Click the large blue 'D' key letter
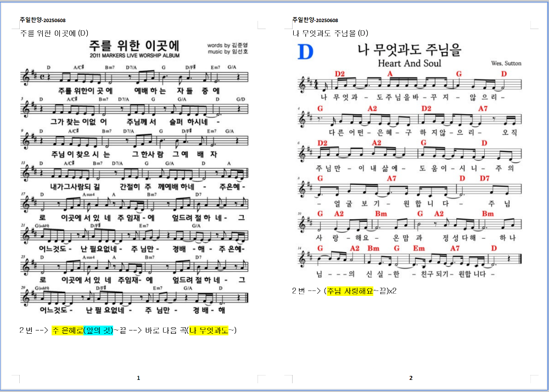549x392 pixels. click(305, 52)
